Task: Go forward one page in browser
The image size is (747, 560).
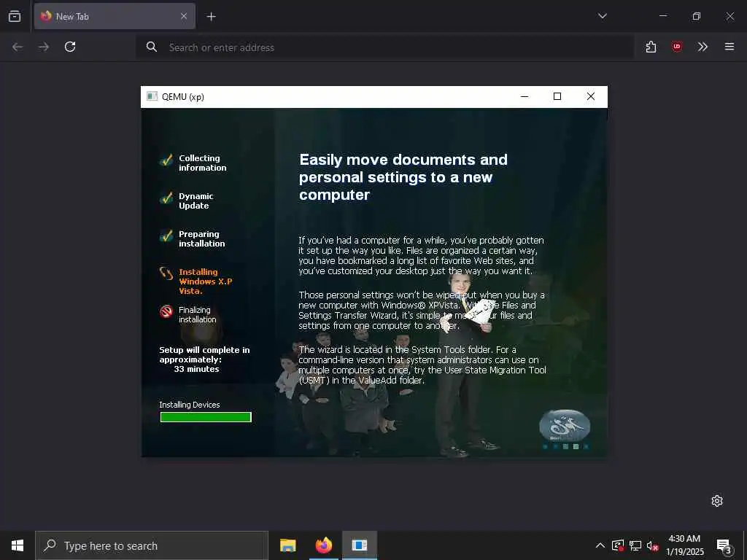Action: click(44, 47)
